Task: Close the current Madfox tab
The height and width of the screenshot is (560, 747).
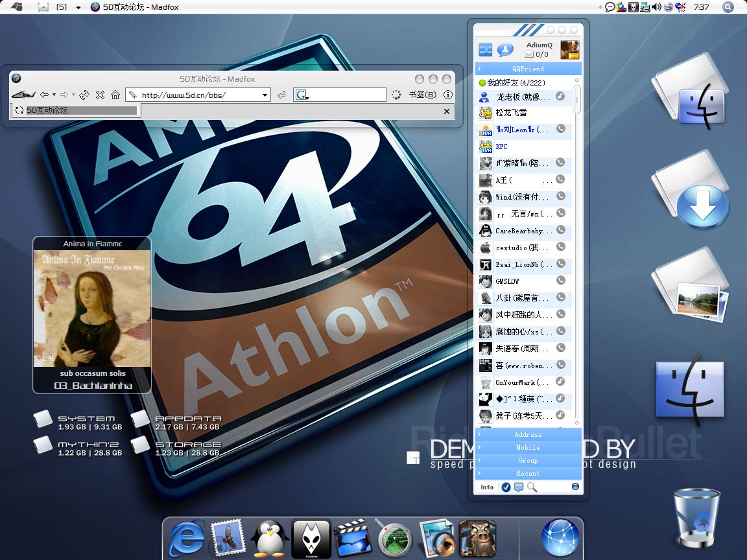Action: 446,111
